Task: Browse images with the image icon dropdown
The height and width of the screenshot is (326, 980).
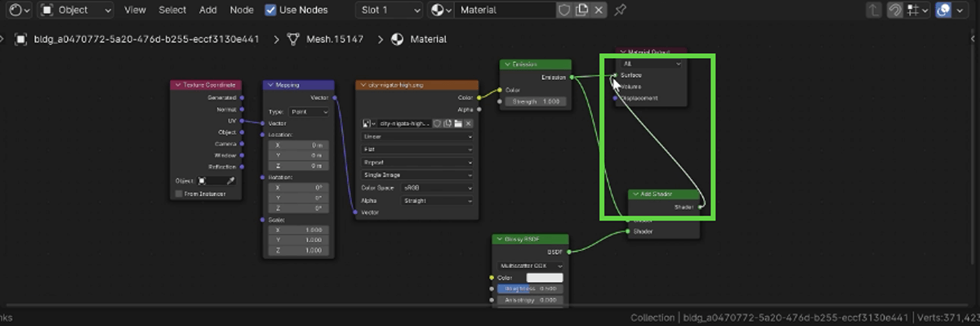Action: (x=370, y=123)
